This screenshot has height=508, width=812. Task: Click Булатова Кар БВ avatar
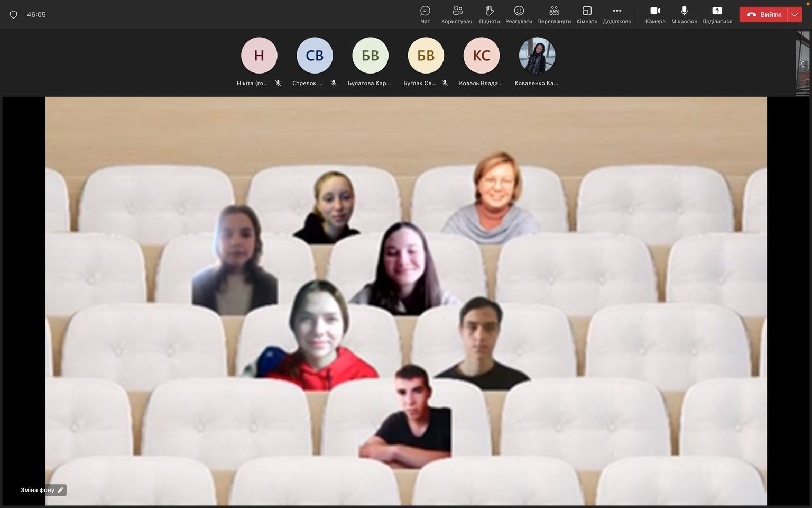tap(370, 56)
